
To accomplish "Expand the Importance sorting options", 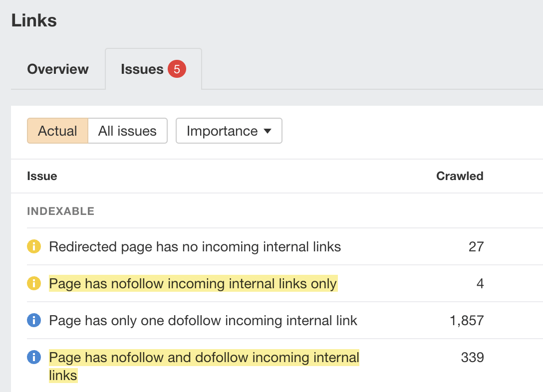I will pos(229,131).
